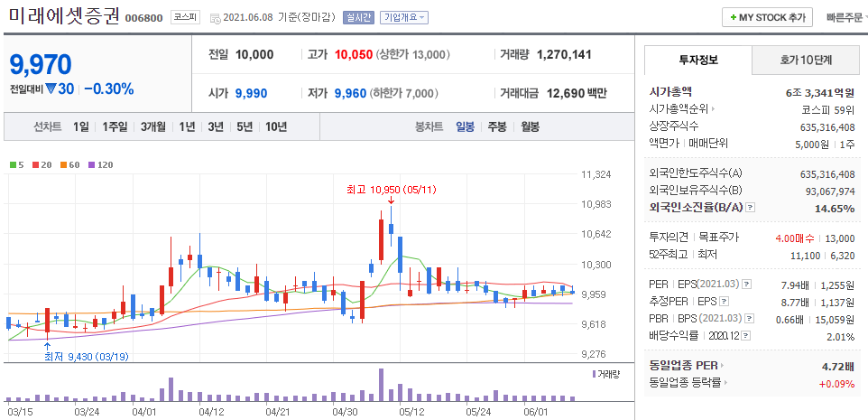The image size is (868, 420).
Task: Click help icon beside 배당수익률 2020.12
Action: point(747,336)
